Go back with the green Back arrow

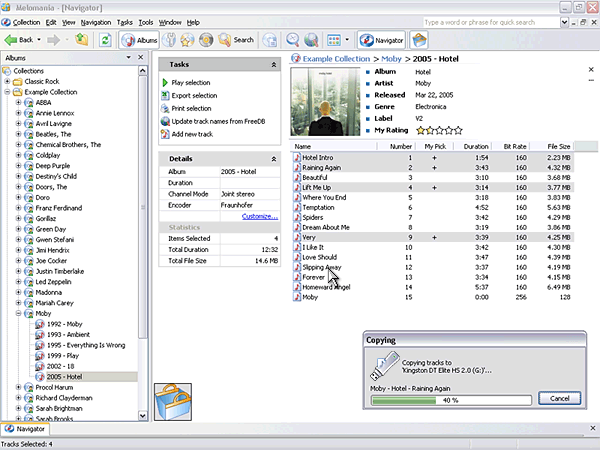[x=18, y=40]
